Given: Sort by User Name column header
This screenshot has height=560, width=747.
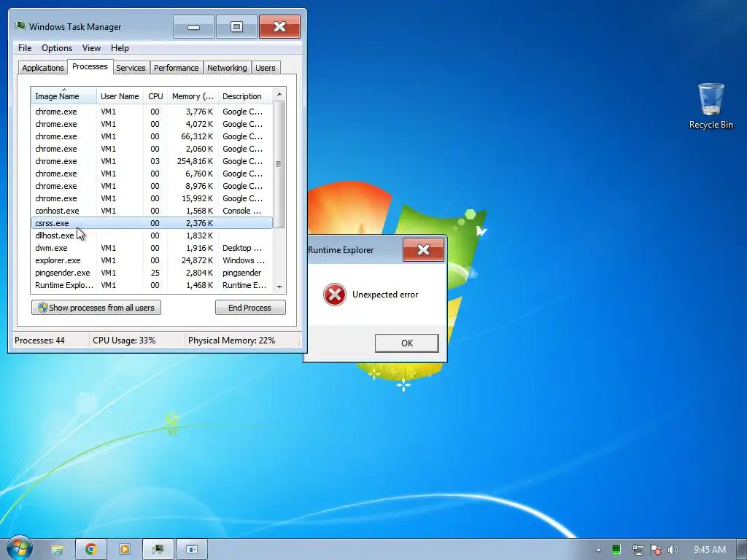Looking at the screenshot, I should point(120,96).
